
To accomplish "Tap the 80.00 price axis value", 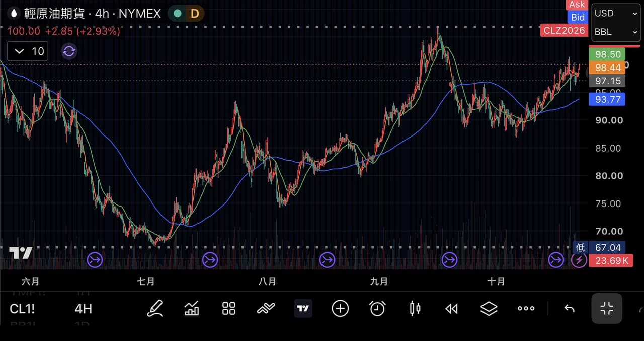I will (609, 176).
